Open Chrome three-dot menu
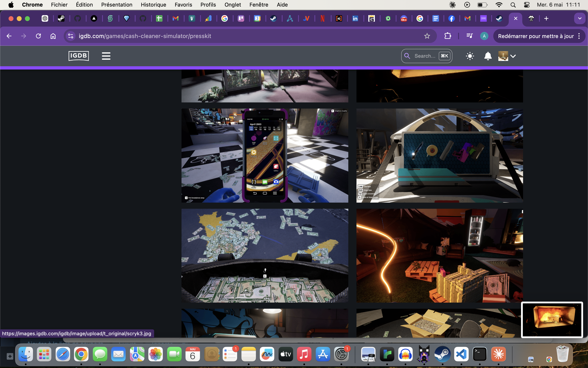This screenshot has height=368, width=588. tap(579, 36)
